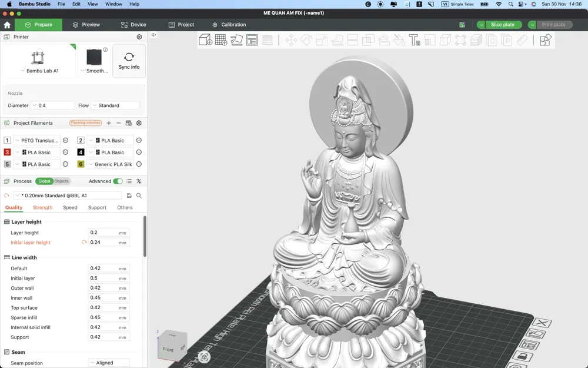588x368 pixels.
Task: Click the Add object cube icon
Action: pyautogui.click(x=205, y=40)
